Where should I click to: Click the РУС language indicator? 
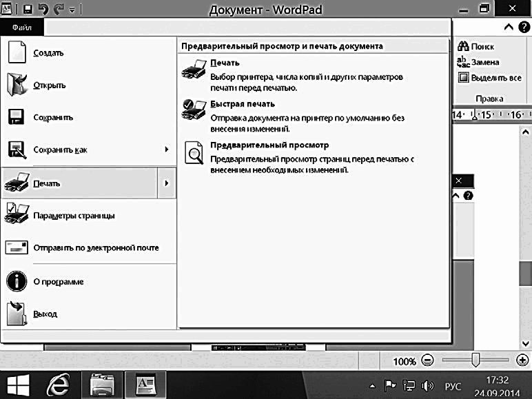[x=453, y=387]
